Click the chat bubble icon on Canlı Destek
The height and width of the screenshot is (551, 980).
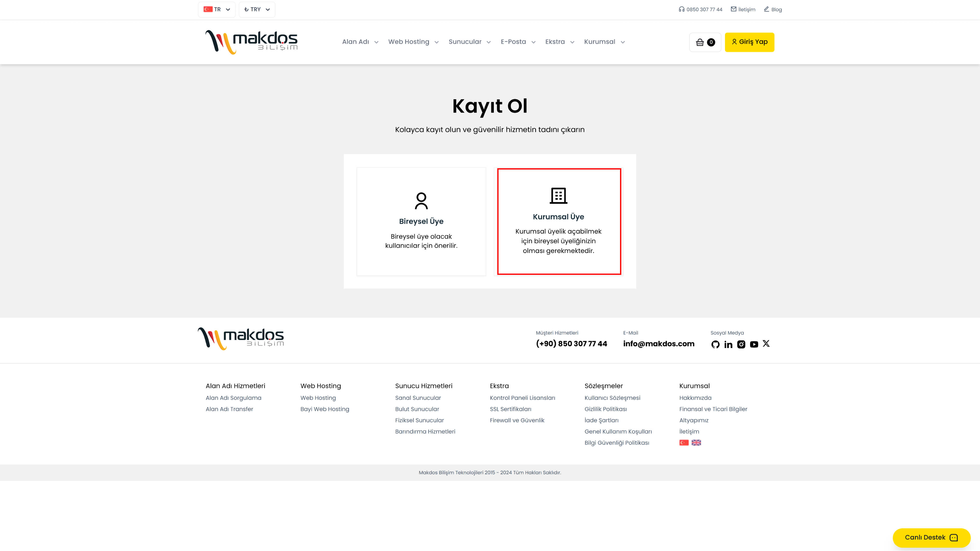tap(954, 538)
